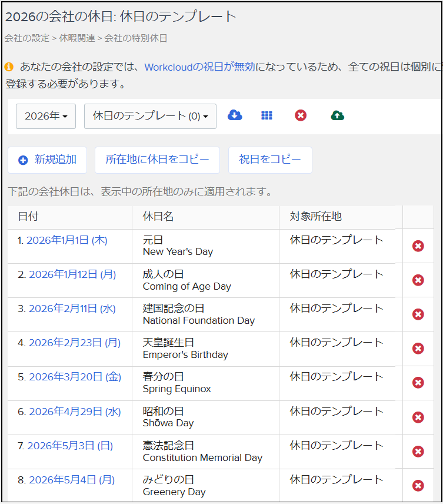Click the 新規追加 button
The width and height of the screenshot is (443, 504).
(47, 160)
